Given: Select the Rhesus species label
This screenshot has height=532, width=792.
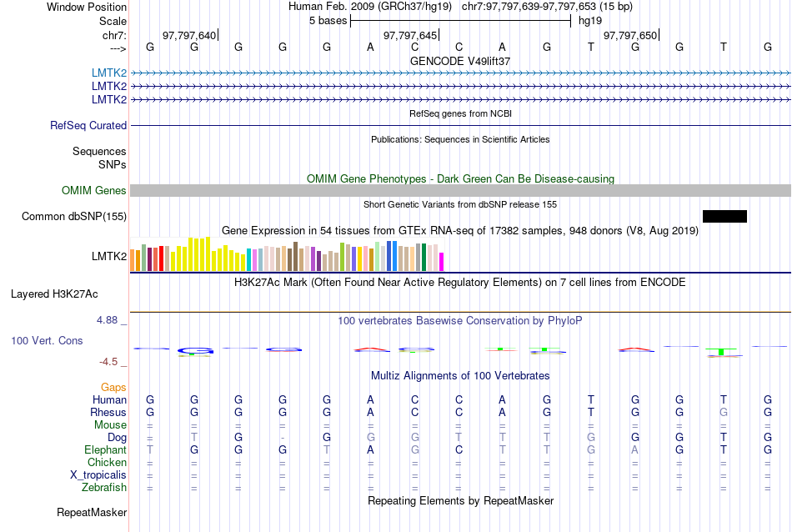Looking at the screenshot, I should 108,412.
